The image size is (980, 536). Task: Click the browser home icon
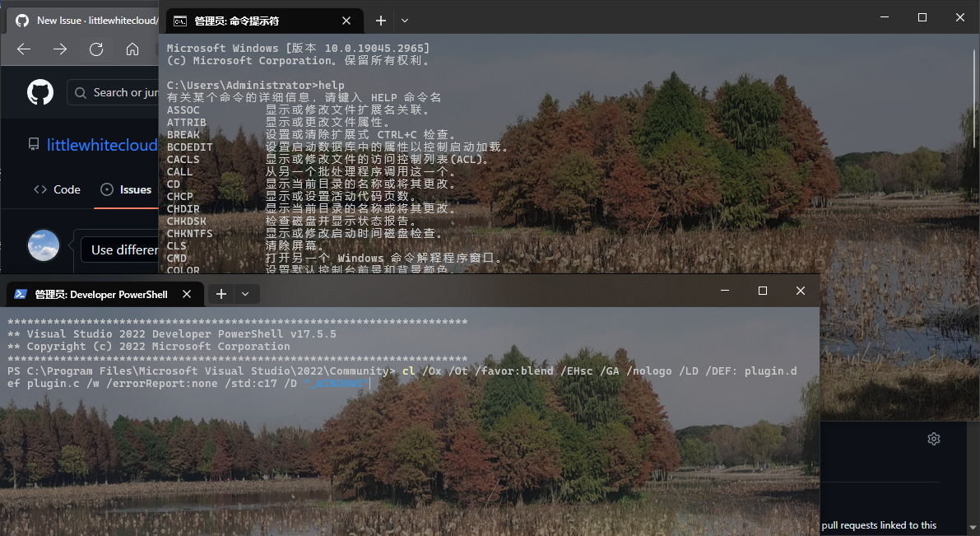tap(132, 49)
